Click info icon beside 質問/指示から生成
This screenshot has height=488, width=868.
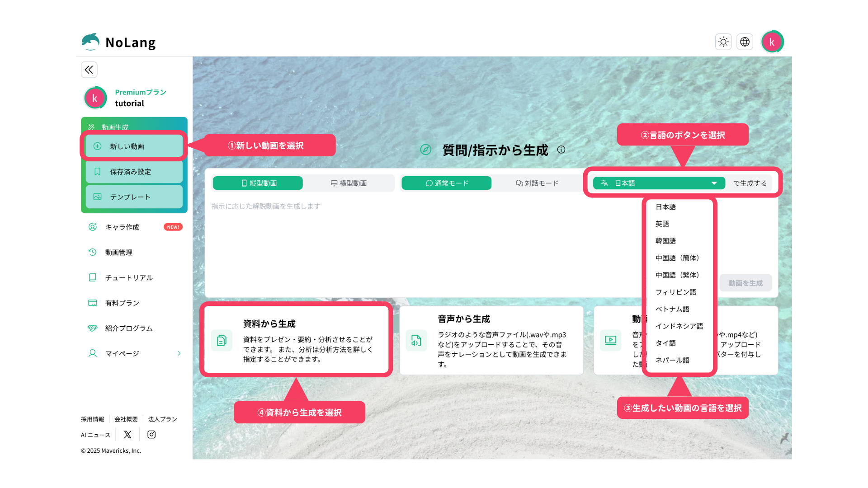561,150
